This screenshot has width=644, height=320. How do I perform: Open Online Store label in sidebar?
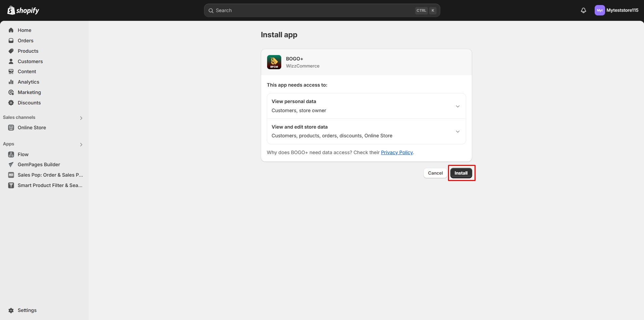(32, 128)
